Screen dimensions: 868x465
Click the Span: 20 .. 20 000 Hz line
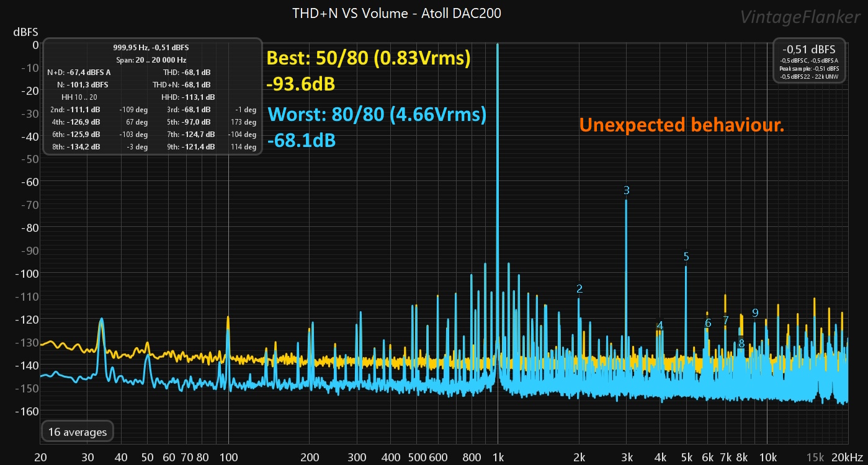pos(151,60)
